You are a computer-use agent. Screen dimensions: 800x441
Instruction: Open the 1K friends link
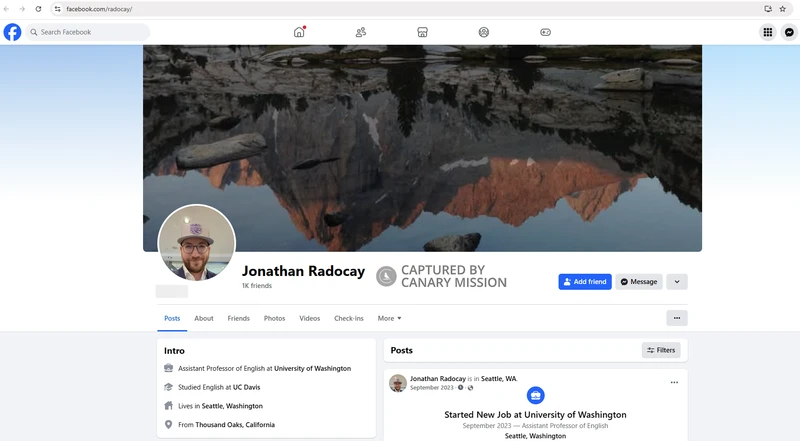coord(257,286)
